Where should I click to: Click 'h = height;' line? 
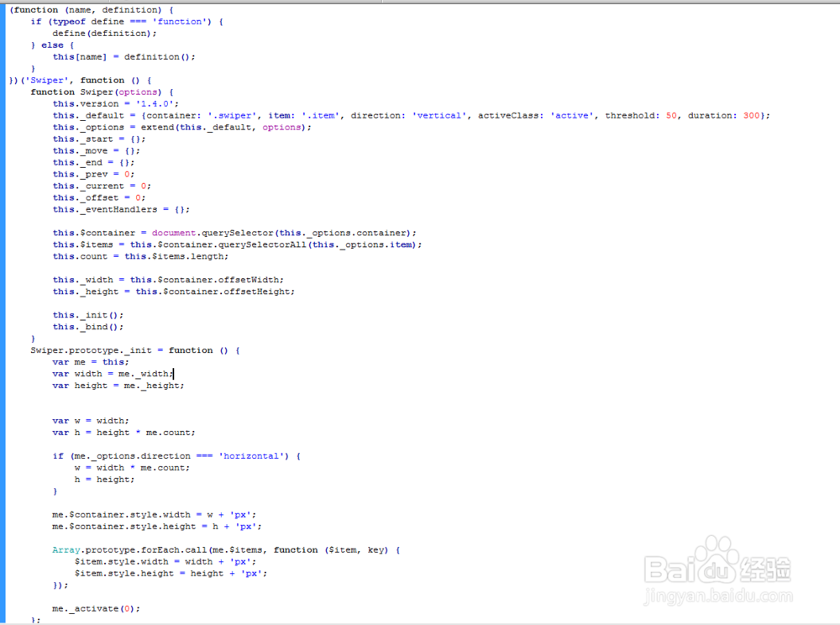click(x=104, y=480)
